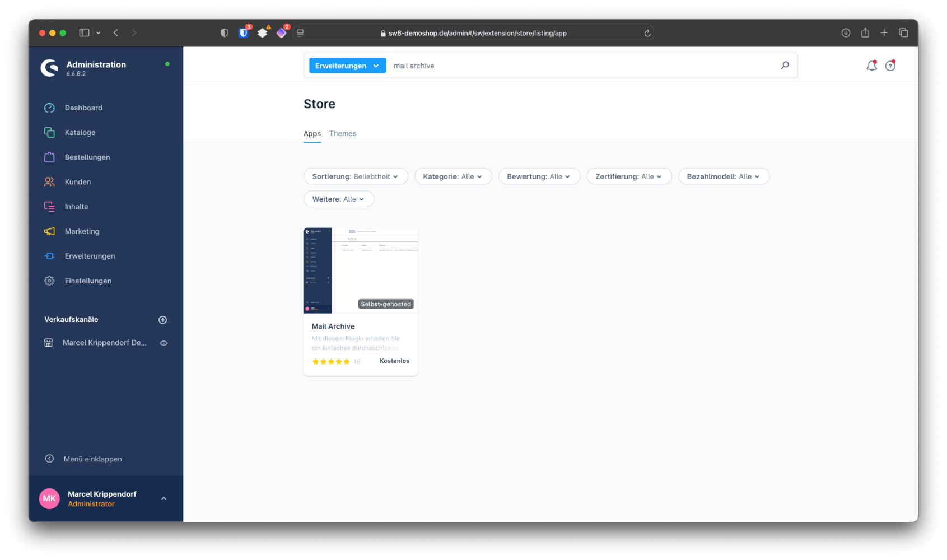Select Kataloge in the navigation menu
The width and height of the screenshot is (947, 560).
point(80,132)
